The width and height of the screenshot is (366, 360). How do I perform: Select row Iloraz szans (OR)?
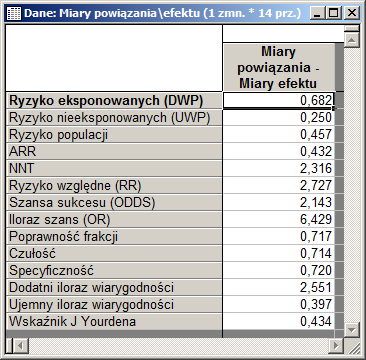[x=114, y=219]
